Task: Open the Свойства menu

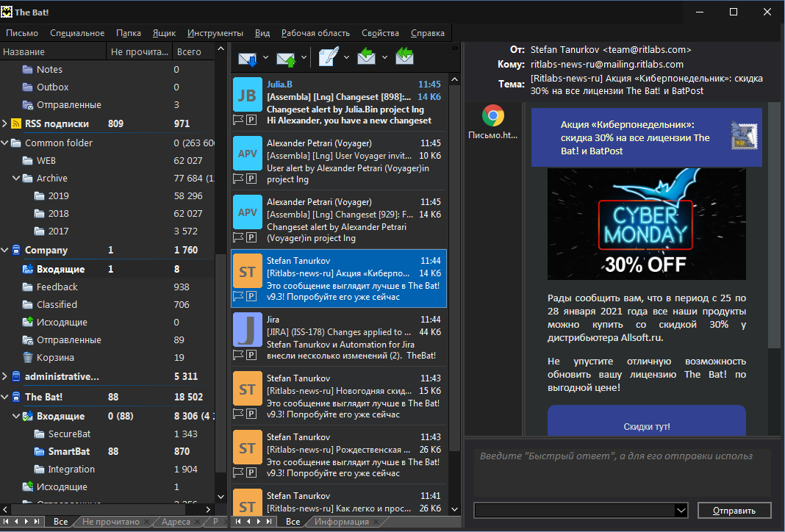Action: point(381,33)
